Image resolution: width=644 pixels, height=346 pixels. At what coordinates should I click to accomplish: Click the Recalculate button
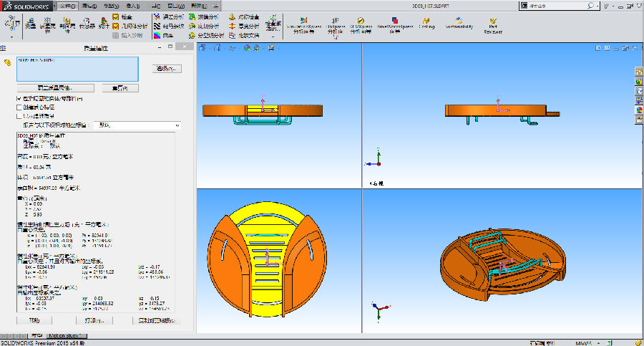pyautogui.click(x=119, y=88)
